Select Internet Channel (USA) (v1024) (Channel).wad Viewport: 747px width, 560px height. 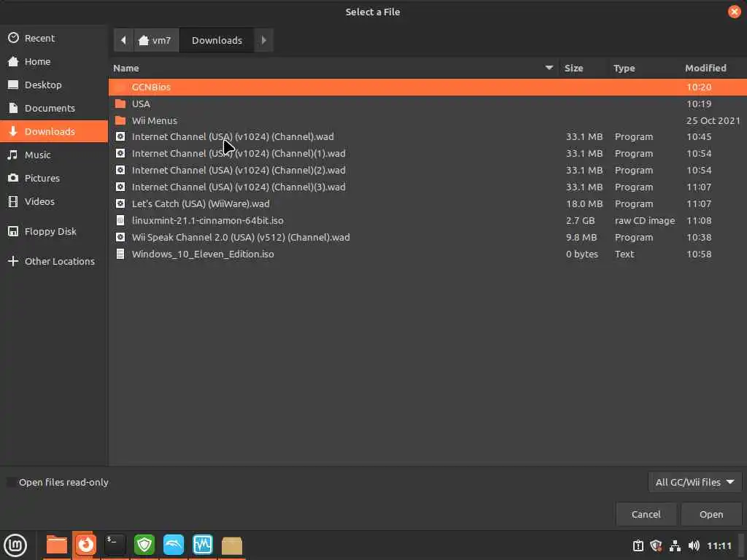tap(427, 136)
